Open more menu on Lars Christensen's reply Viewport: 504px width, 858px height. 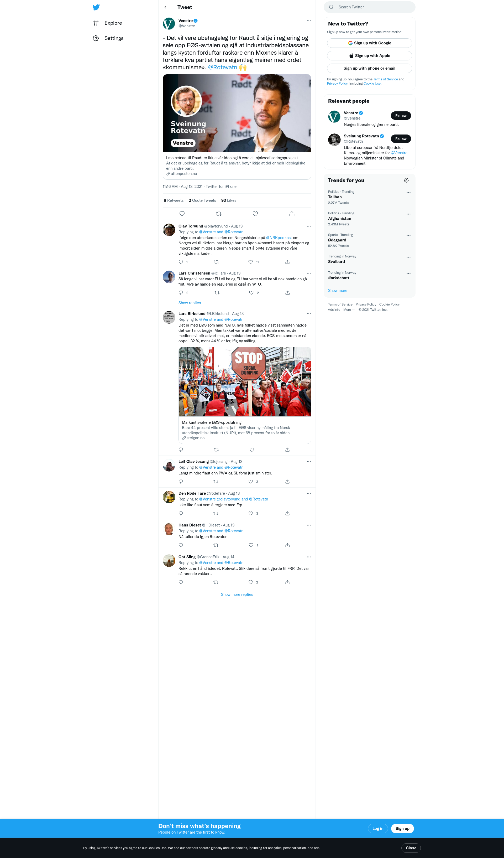click(309, 273)
